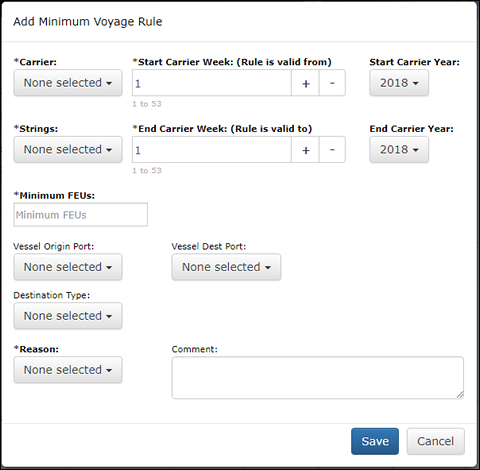Focus the Start Carrier Week number field
This screenshot has width=480, height=470.
coord(212,83)
